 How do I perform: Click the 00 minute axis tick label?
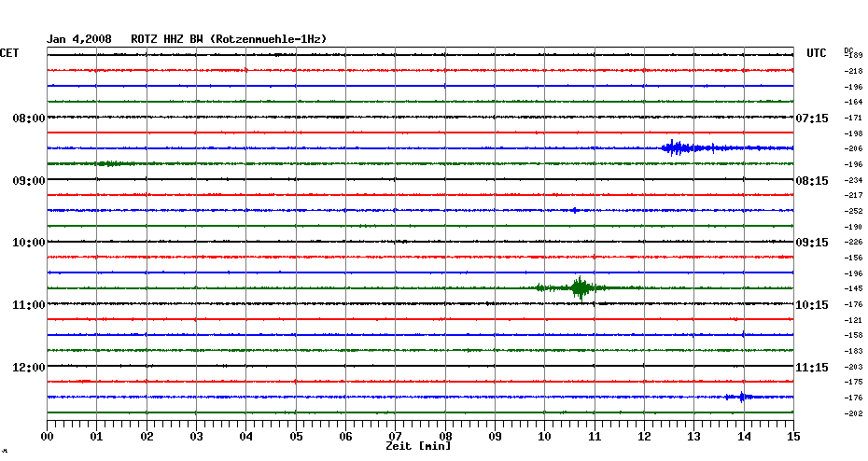click(47, 437)
